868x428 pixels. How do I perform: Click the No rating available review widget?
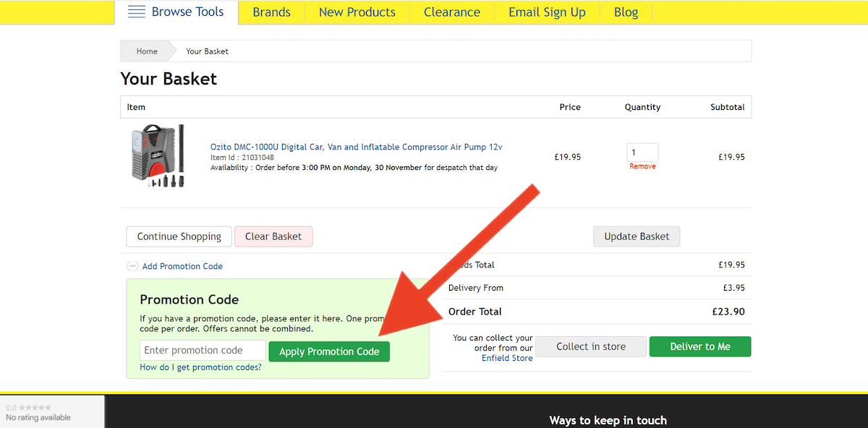point(52,411)
